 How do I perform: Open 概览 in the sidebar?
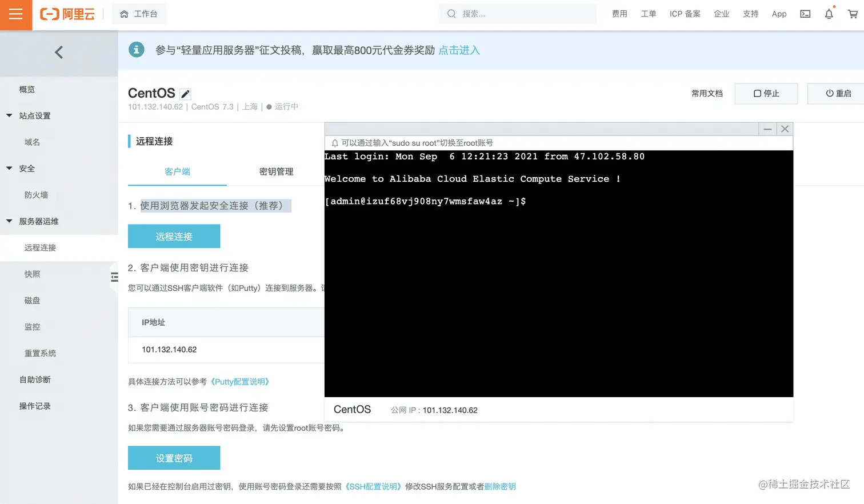[27, 89]
